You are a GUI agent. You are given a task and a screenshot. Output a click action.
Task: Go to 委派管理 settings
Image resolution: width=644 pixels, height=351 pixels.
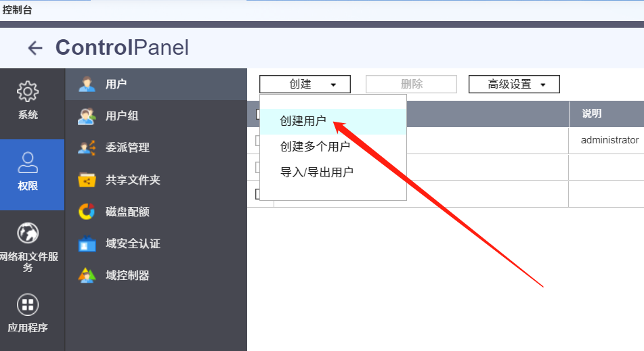[127, 147]
